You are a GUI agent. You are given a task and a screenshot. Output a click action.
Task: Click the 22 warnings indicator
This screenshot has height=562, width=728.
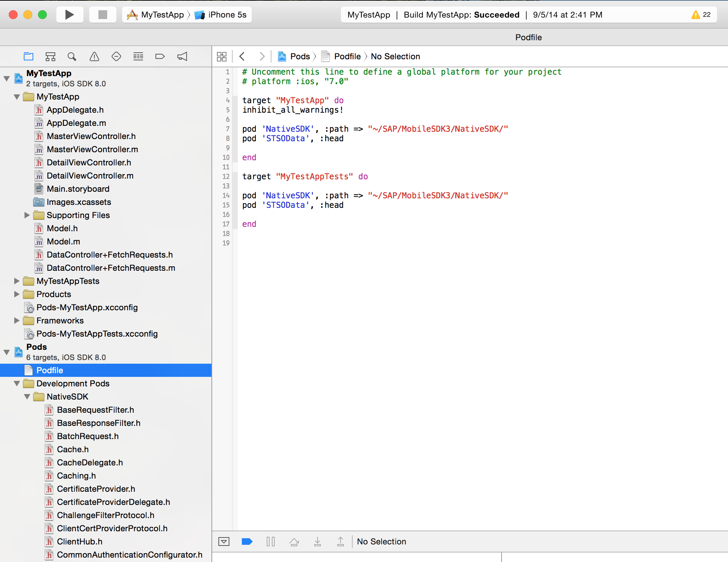pyautogui.click(x=701, y=15)
